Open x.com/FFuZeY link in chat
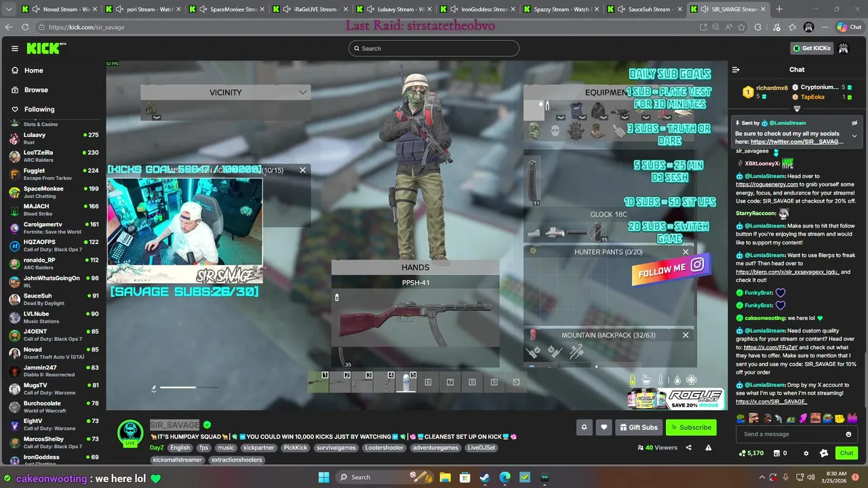Image resolution: width=868 pixels, height=488 pixels. pyautogui.click(x=769, y=347)
